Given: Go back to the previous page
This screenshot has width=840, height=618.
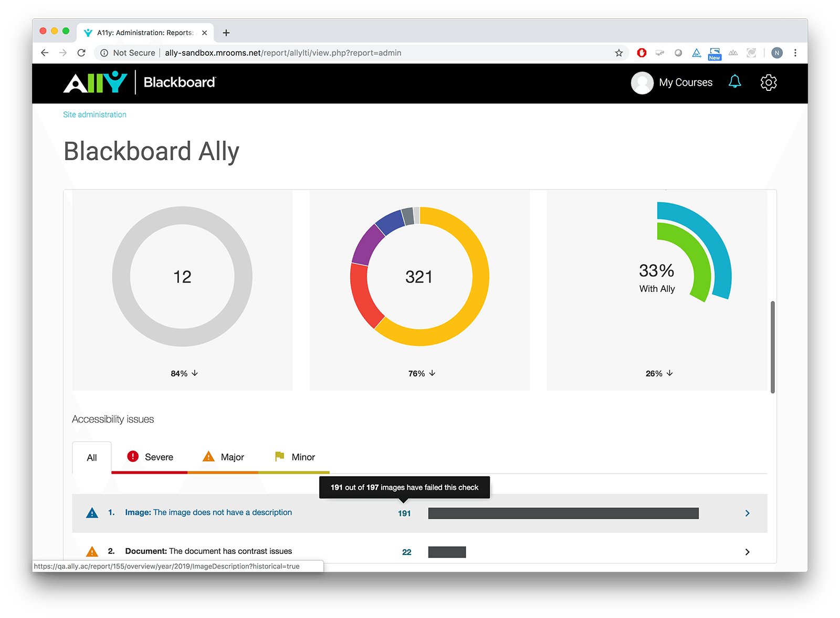Looking at the screenshot, I should [x=45, y=53].
